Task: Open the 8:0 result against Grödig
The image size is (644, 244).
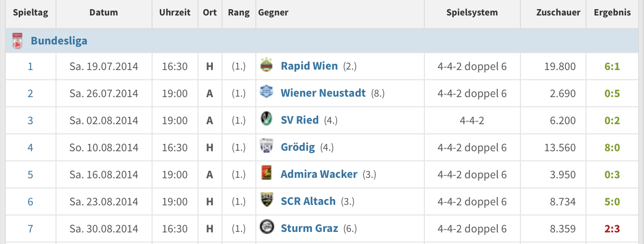Action: click(612, 147)
